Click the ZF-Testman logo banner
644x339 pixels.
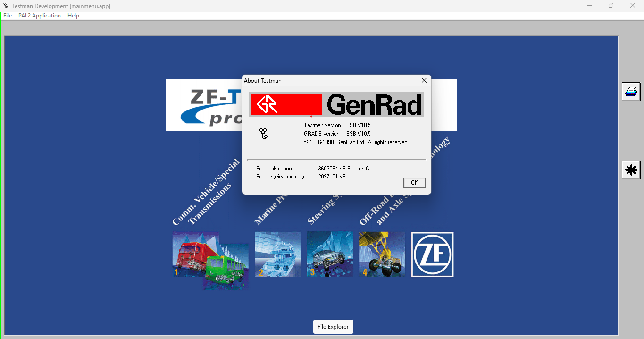click(x=204, y=105)
